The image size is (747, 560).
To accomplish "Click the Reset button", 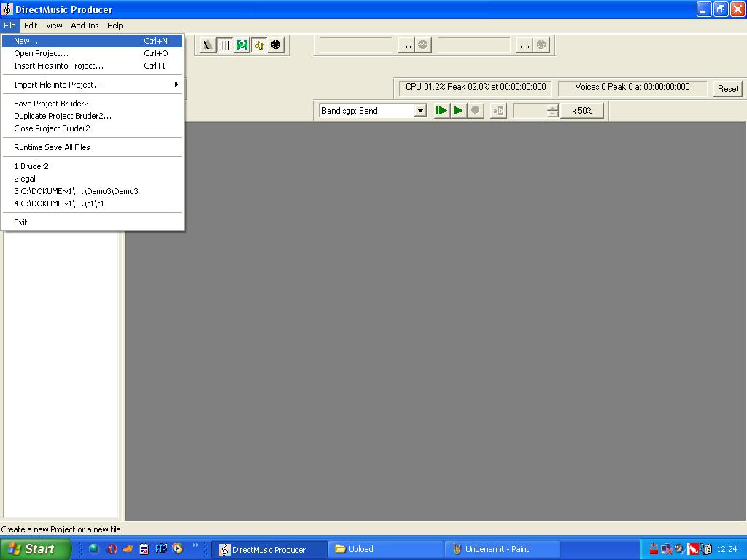I will [x=727, y=88].
